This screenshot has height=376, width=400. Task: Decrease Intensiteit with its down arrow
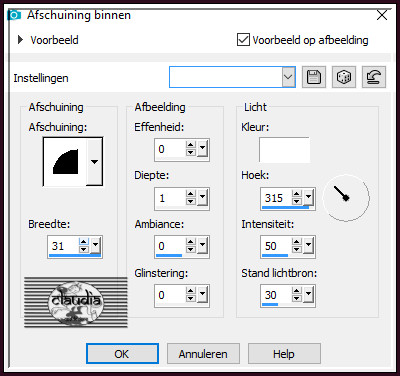pos(297,249)
